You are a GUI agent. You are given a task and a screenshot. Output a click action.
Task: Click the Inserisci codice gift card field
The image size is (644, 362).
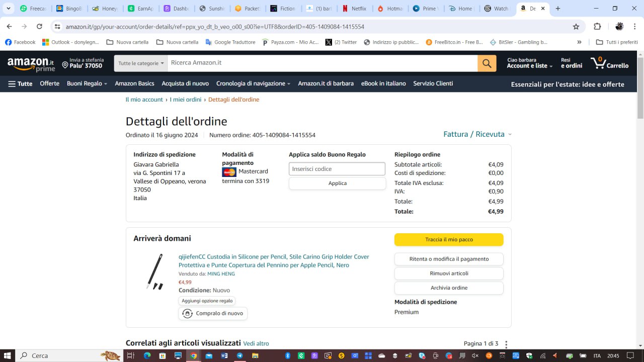pyautogui.click(x=337, y=169)
